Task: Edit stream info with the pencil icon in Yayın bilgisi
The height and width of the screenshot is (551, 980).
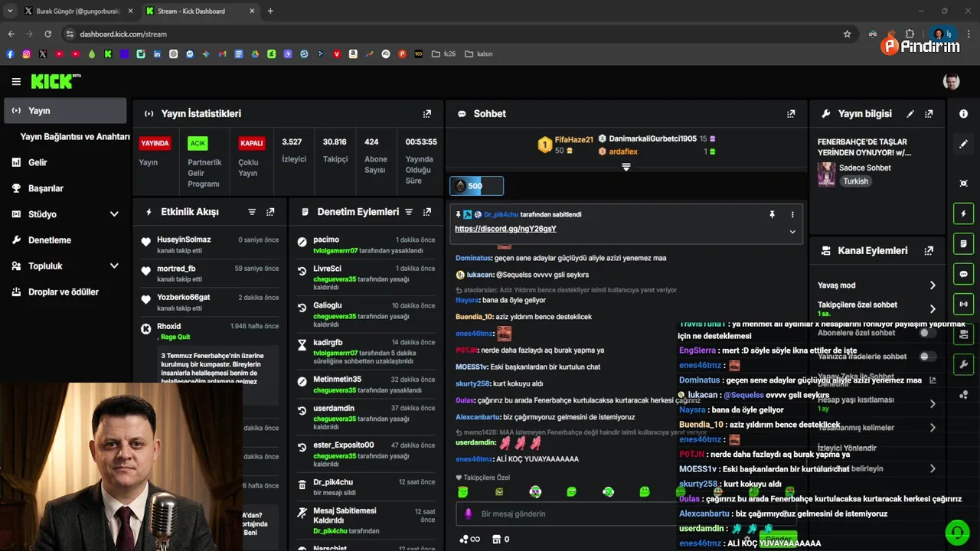Action: (910, 113)
